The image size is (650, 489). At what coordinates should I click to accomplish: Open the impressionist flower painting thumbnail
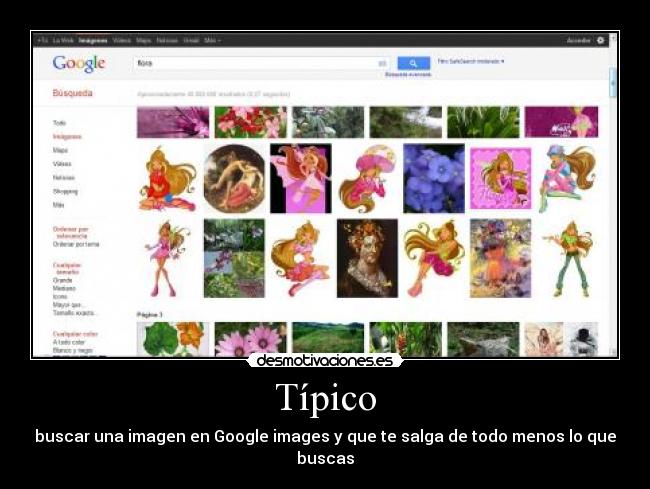[500, 258]
